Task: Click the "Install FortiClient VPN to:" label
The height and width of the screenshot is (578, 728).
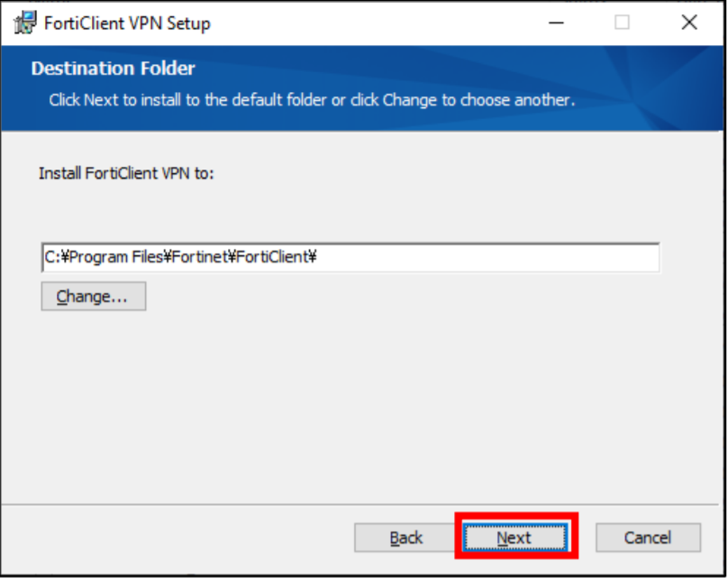Action: [126, 172]
